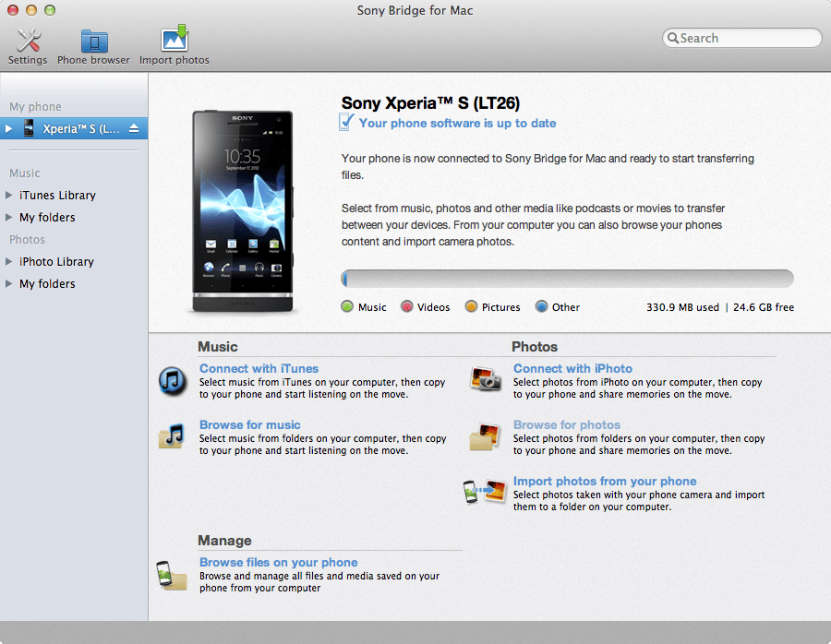This screenshot has width=831, height=644.
Task: Open the Connect with iTunes link
Action: (259, 369)
